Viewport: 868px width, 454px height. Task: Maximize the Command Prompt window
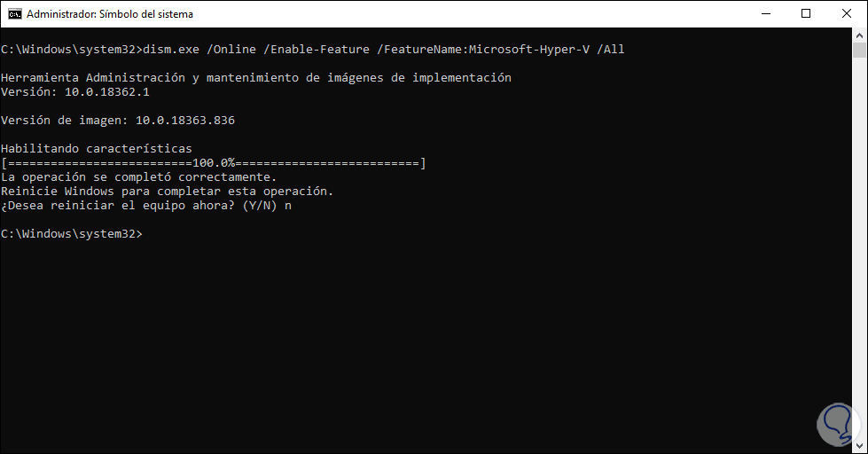(805, 14)
